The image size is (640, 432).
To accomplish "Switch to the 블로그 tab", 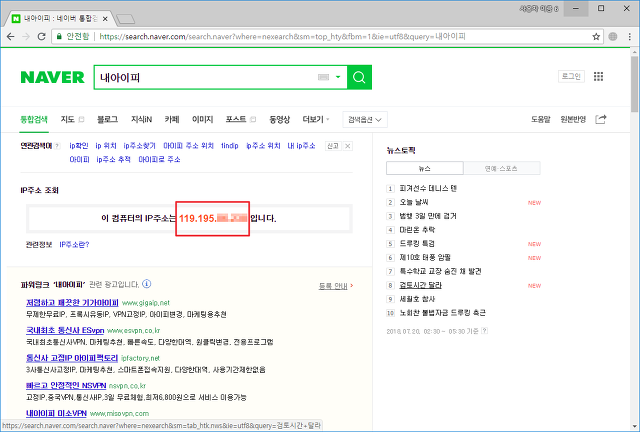I will [x=107, y=119].
